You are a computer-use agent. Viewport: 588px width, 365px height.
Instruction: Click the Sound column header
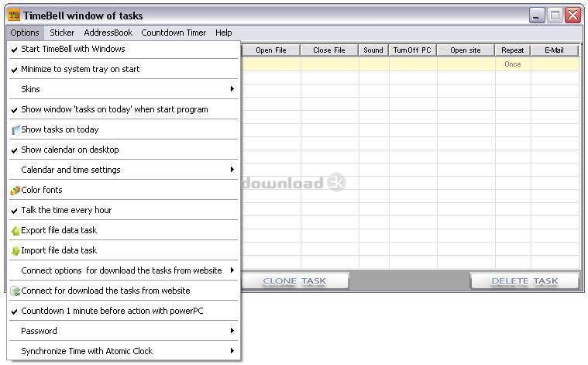373,50
